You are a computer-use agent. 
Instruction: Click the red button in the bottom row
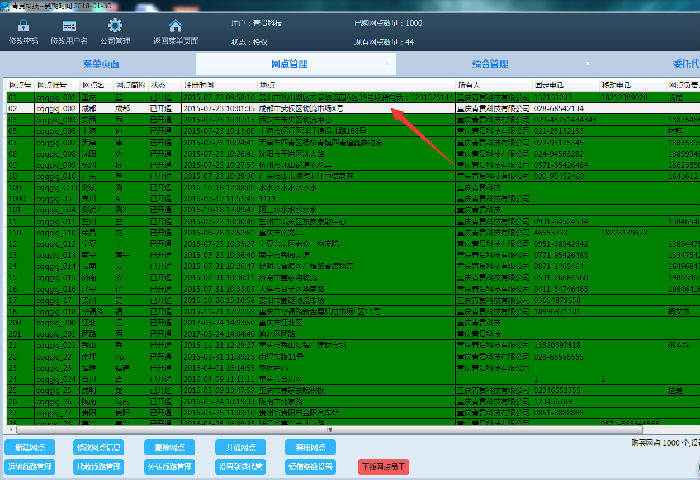pyautogui.click(x=384, y=466)
